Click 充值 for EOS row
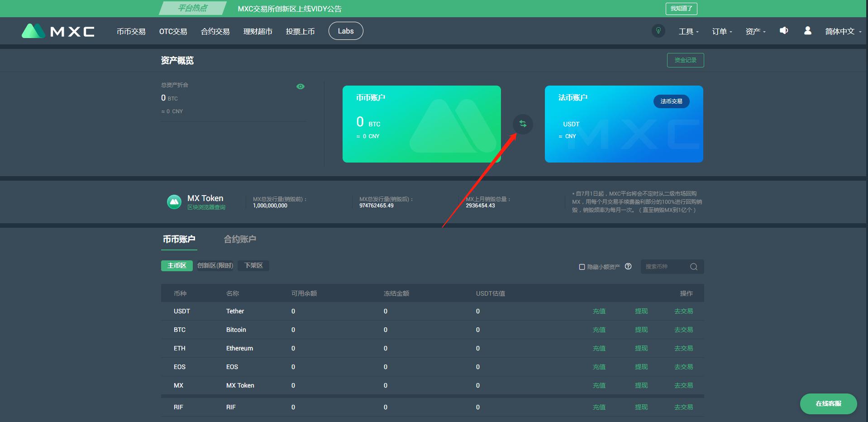The width and height of the screenshot is (868, 422). (599, 367)
